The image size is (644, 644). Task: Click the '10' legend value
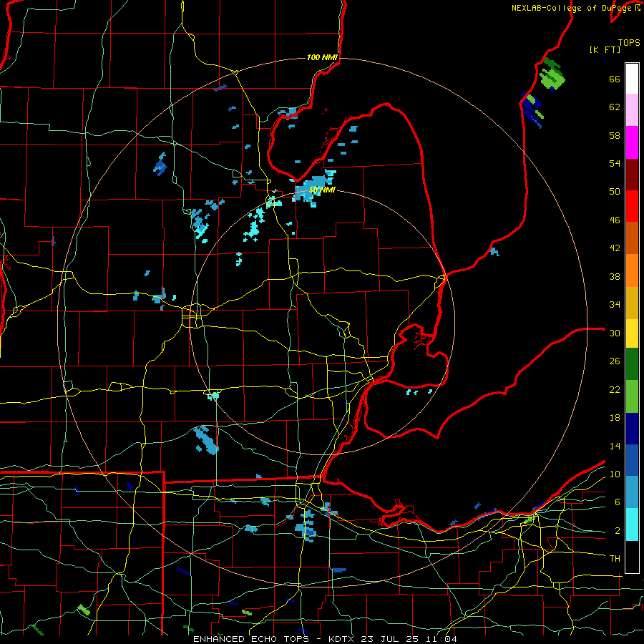[x=615, y=474]
